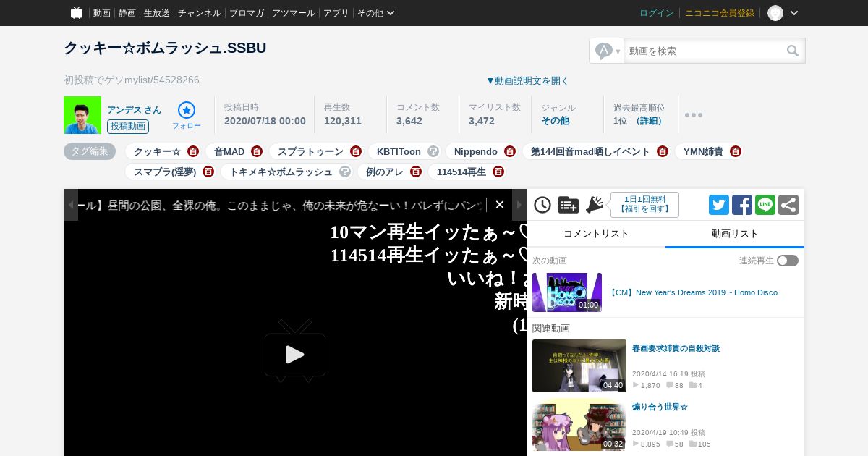Viewport: 868px width, 456px height.
Task: Select the 音MAD tag text
Action: (229, 151)
